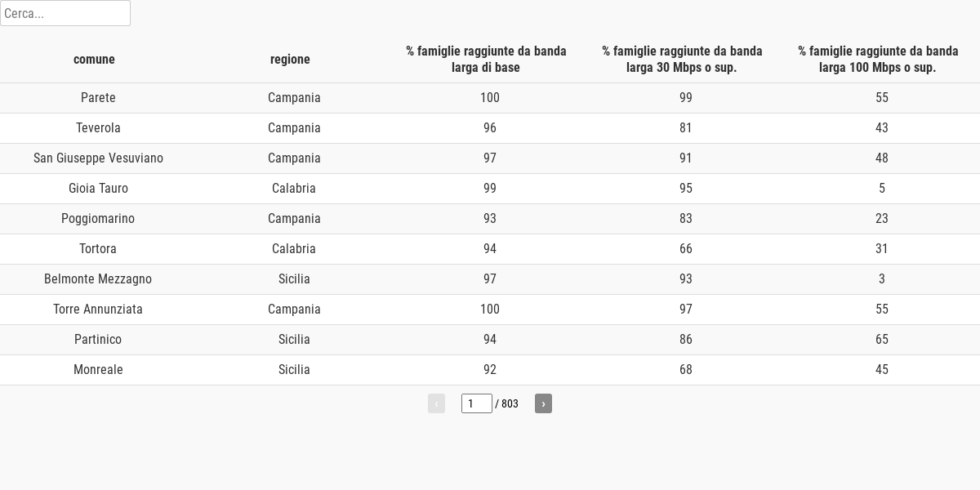
Task: Select the Torre Annunziata row
Action: (98, 310)
